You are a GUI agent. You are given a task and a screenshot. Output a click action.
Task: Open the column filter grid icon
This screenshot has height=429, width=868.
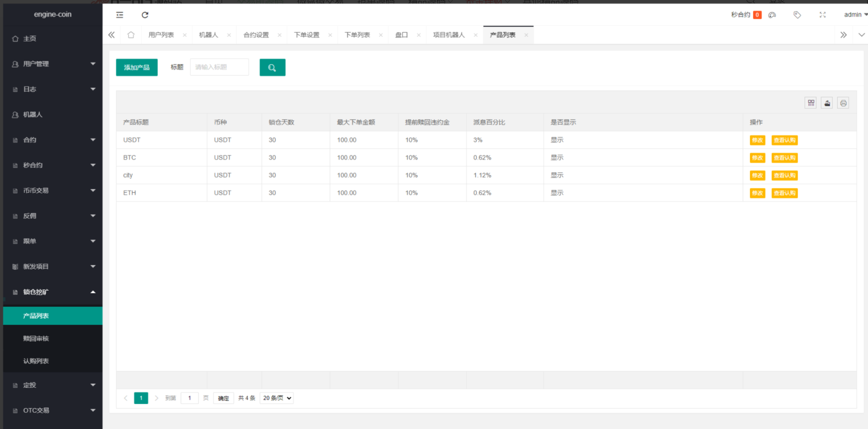pyautogui.click(x=811, y=103)
